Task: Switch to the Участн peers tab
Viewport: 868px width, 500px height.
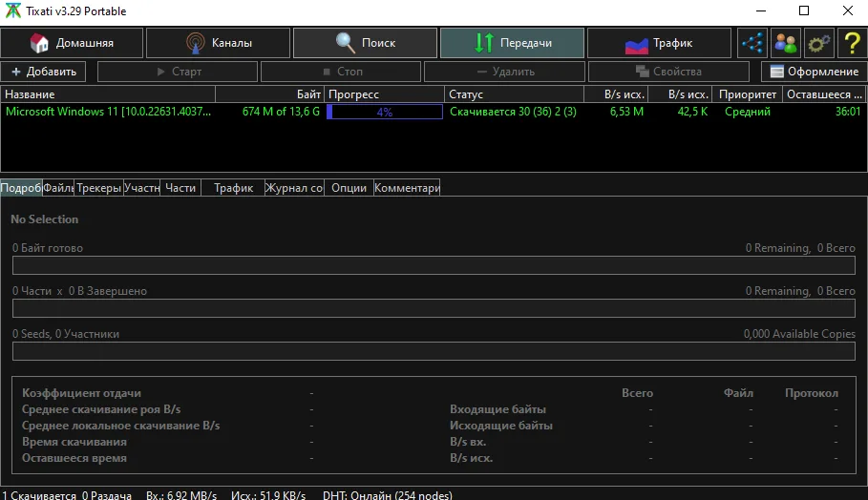Action: (x=141, y=188)
